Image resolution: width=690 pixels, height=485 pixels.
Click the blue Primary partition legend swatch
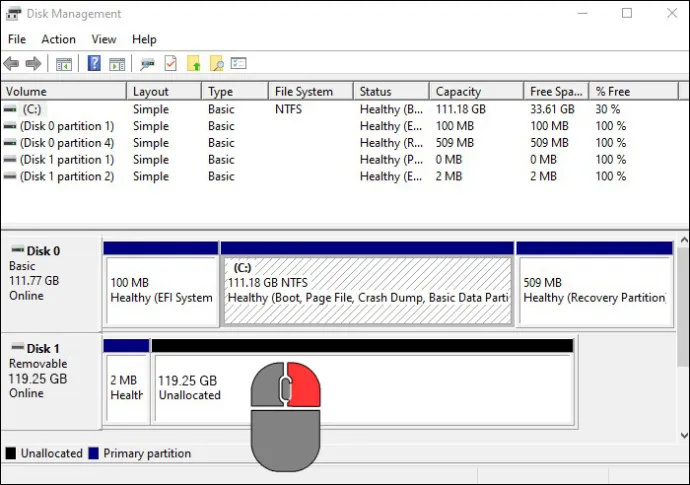click(x=93, y=453)
